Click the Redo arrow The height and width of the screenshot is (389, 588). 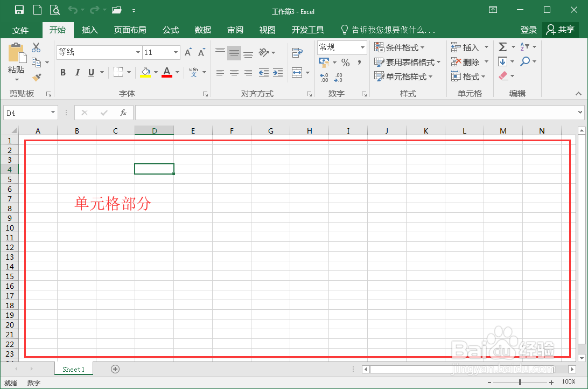coord(95,10)
